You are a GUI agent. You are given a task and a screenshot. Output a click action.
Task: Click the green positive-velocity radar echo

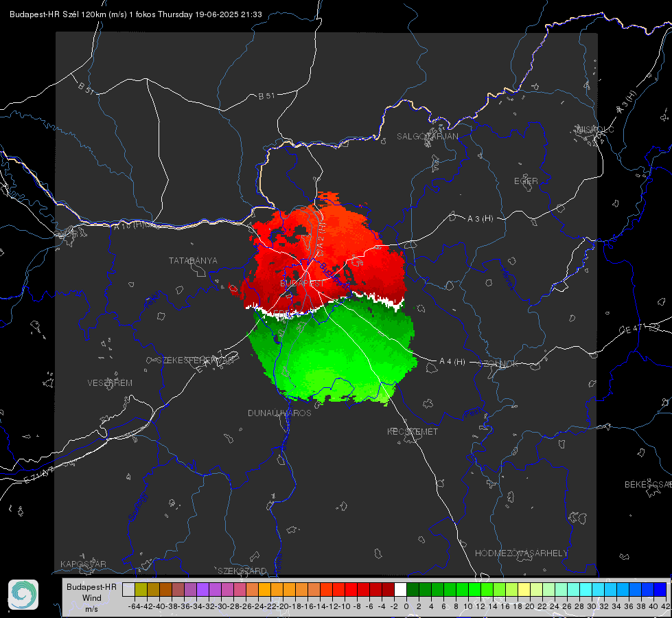pos(338,356)
